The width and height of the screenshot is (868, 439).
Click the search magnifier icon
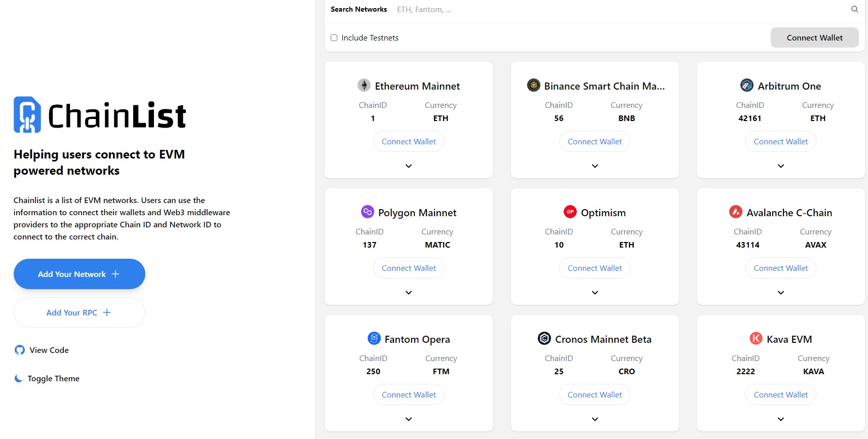pyautogui.click(x=854, y=9)
